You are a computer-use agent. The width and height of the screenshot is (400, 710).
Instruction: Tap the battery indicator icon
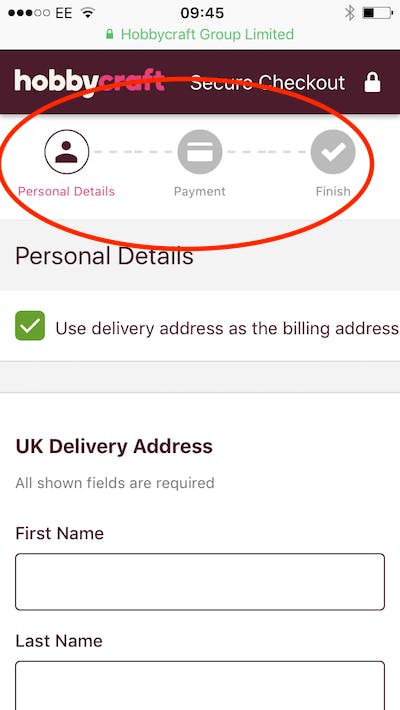click(377, 13)
